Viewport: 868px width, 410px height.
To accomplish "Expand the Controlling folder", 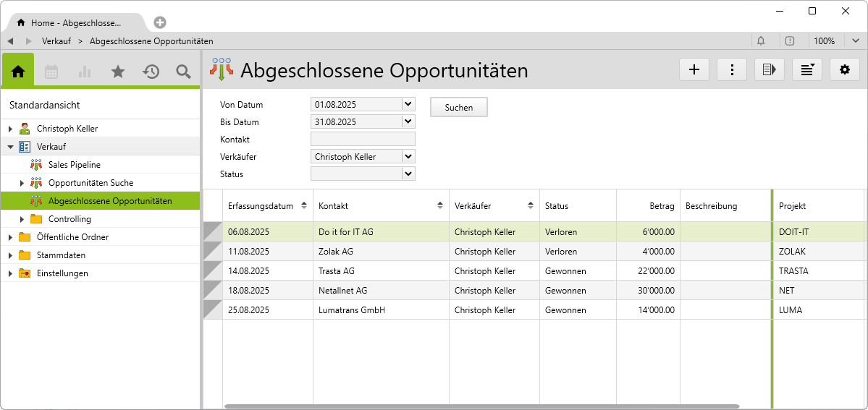I will pos(22,219).
